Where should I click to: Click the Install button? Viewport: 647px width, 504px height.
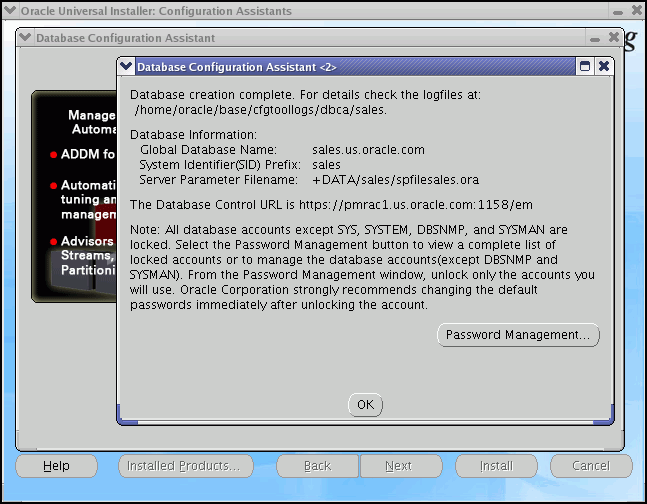[496, 466]
